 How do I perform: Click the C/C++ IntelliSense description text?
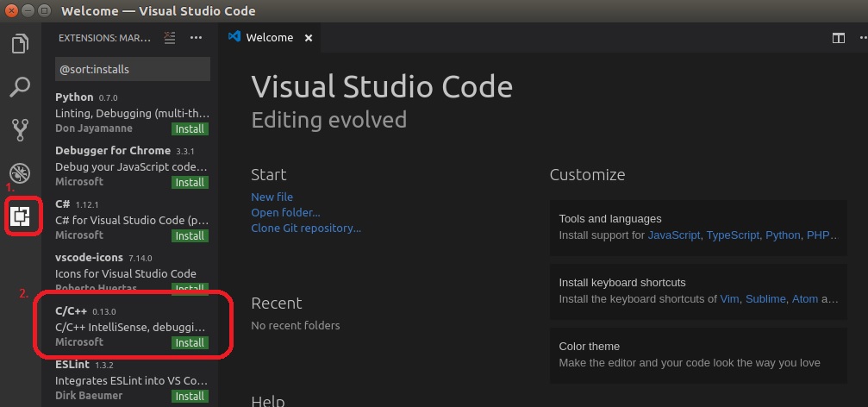point(132,327)
